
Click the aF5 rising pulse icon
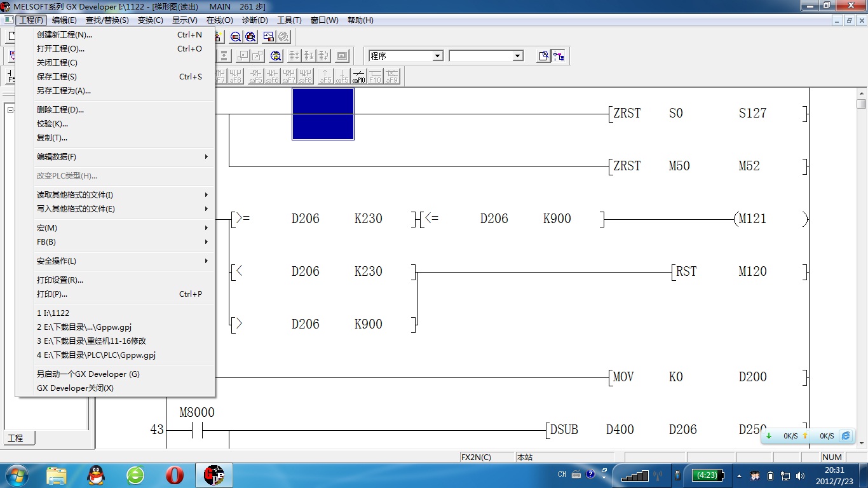click(325, 76)
